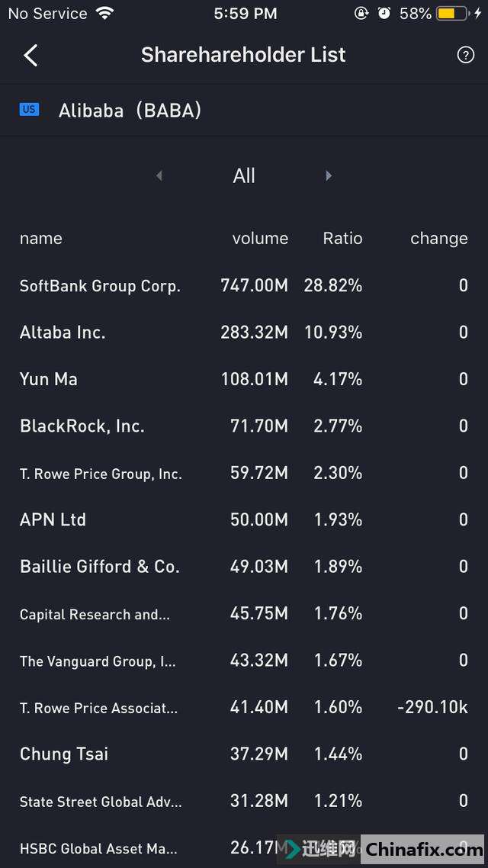This screenshot has height=868, width=488.
Task: Tap the rotation lock status icon
Action: click(x=361, y=13)
